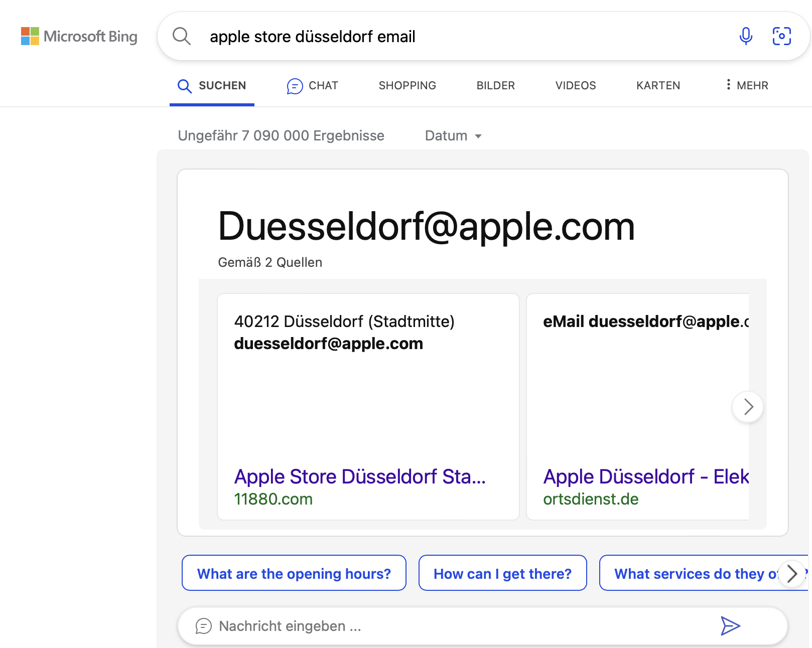Click the ortsdienst.de source URL
This screenshot has width=812, height=648.
(591, 499)
